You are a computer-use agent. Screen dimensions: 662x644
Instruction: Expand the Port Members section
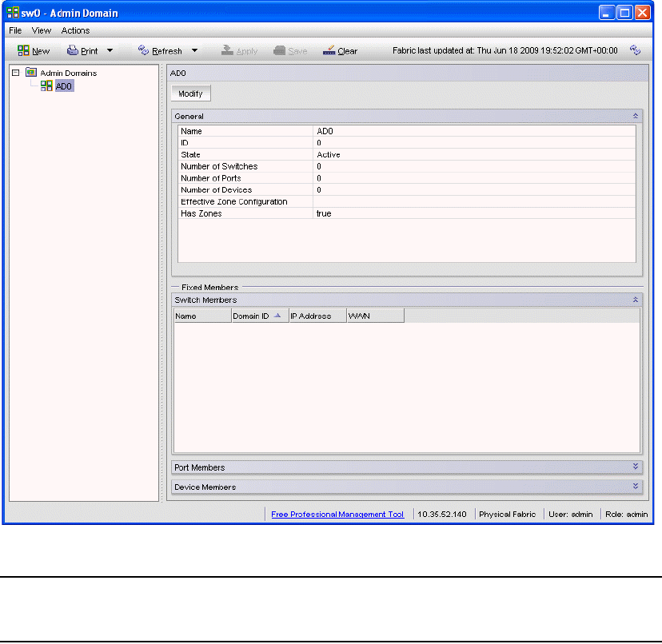[635, 467]
